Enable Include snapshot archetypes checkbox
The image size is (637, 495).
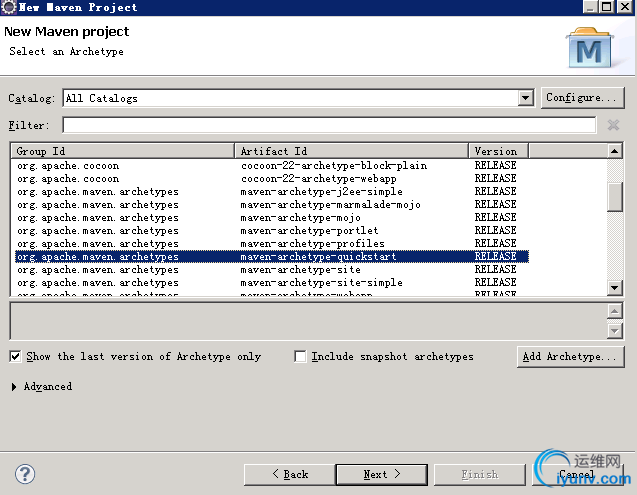300,357
